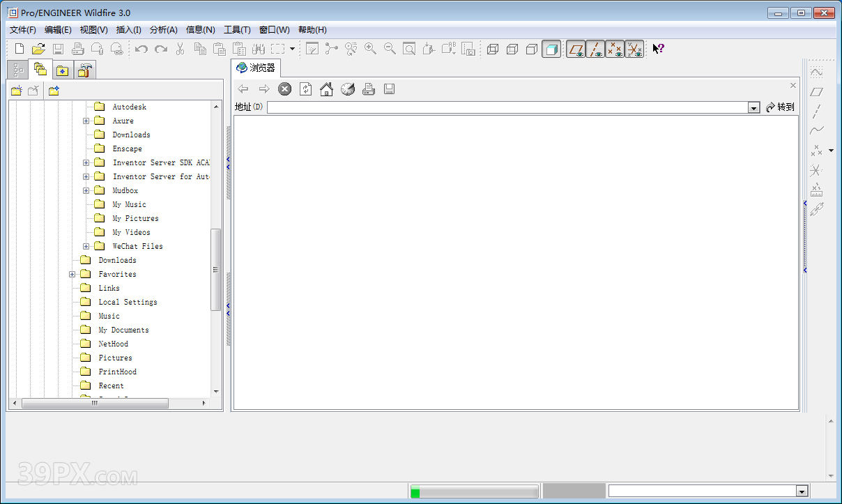Click the undo arrow icon
This screenshot has width=842, height=504.
click(141, 49)
